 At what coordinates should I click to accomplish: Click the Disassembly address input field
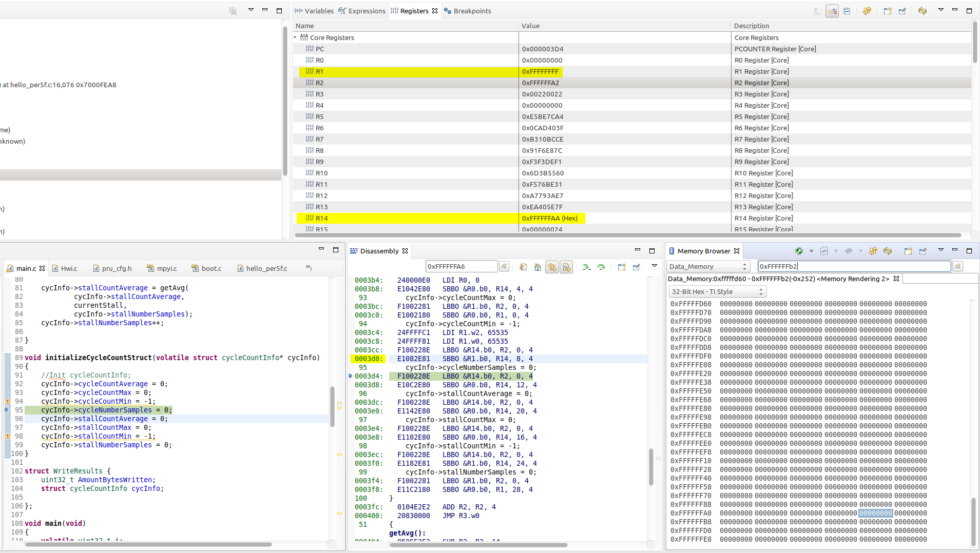tap(460, 266)
